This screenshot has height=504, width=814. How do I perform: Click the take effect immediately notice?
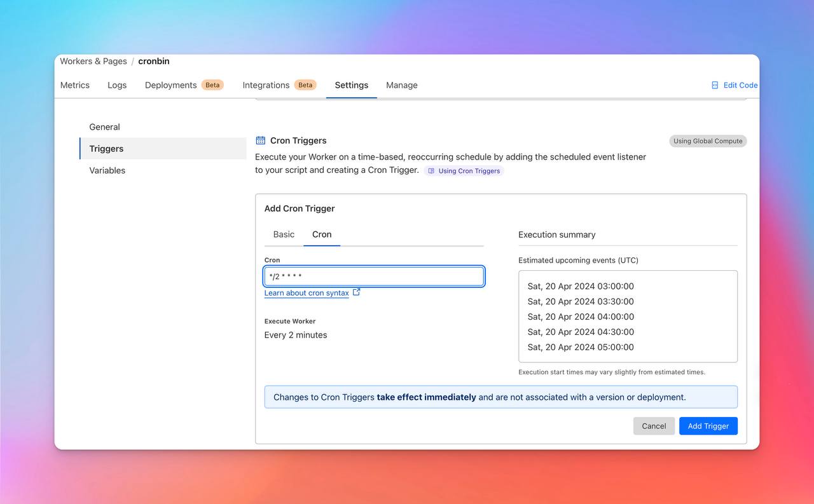point(501,397)
